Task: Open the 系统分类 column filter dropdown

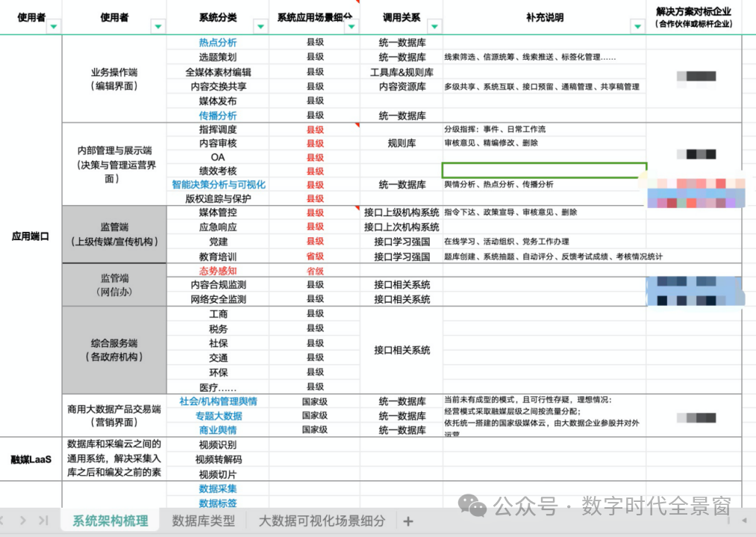Action: pos(260,25)
